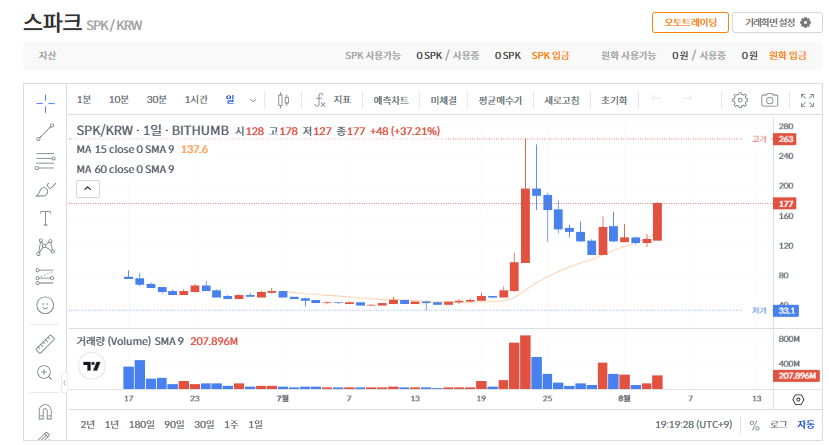Take a chart snapshot with camera icon
The width and height of the screenshot is (829, 445).
pos(769,100)
